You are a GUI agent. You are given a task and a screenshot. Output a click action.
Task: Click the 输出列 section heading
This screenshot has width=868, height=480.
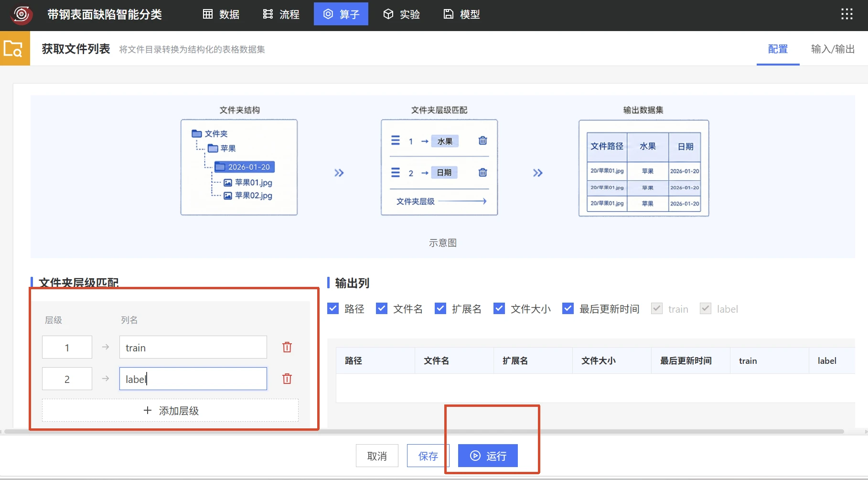(x=352, y=283)
